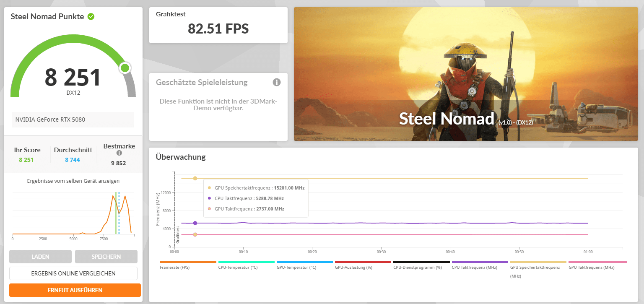Click info icon beside Geschätzte Spieleleistung
644x304 pixels.
point(277,82)
